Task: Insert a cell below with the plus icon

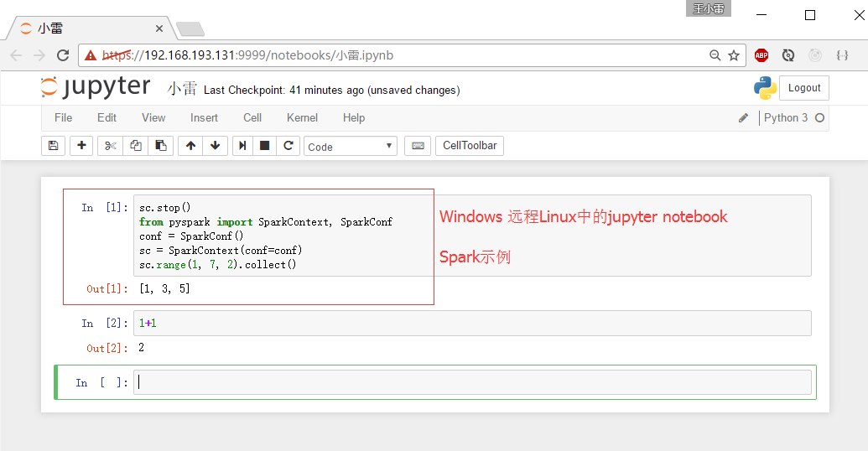Action: pos(81,146)
